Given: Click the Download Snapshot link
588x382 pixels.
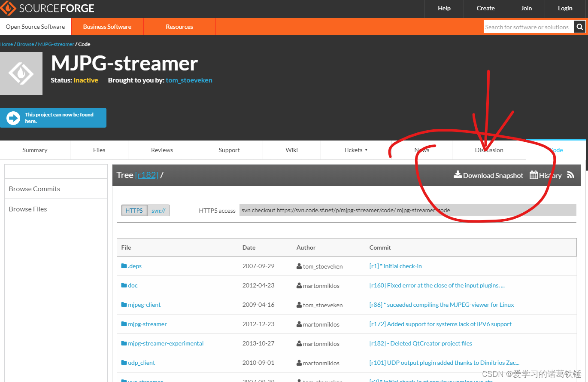Looking at the screenshot, I should coord(489,175).
